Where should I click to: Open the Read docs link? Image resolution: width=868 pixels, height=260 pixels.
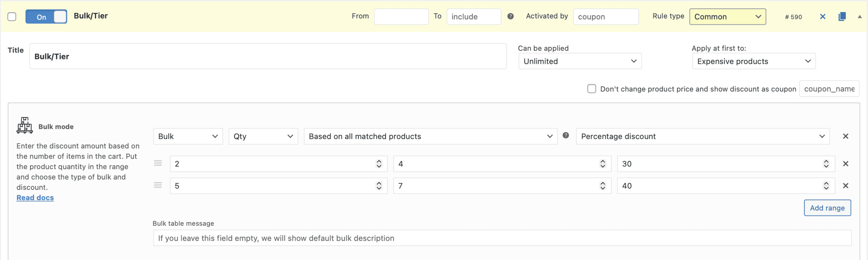35,198
